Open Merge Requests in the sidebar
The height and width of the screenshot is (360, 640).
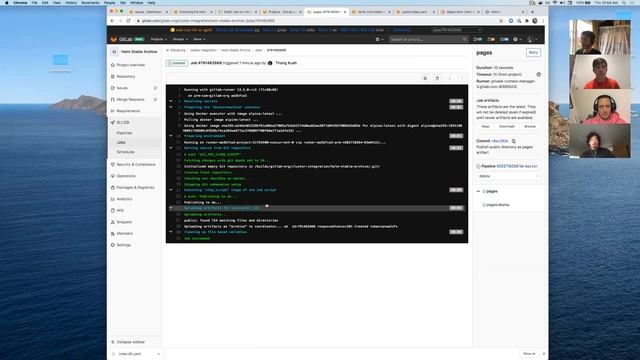pos(131,99)
